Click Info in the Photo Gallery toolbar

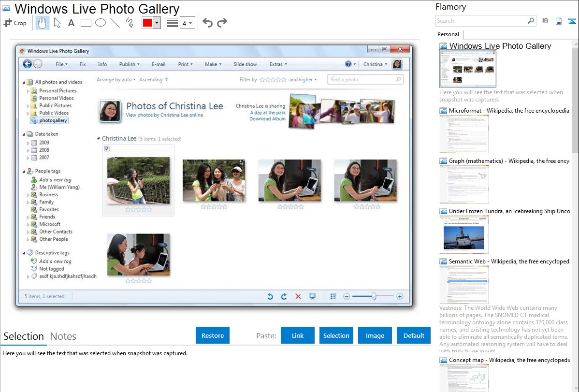(102, 64)
